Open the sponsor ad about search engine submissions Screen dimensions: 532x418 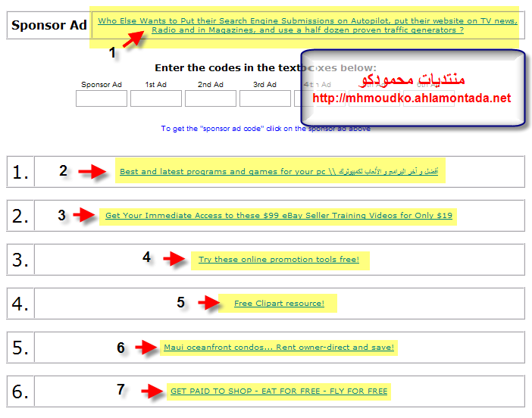pos(307,25)
